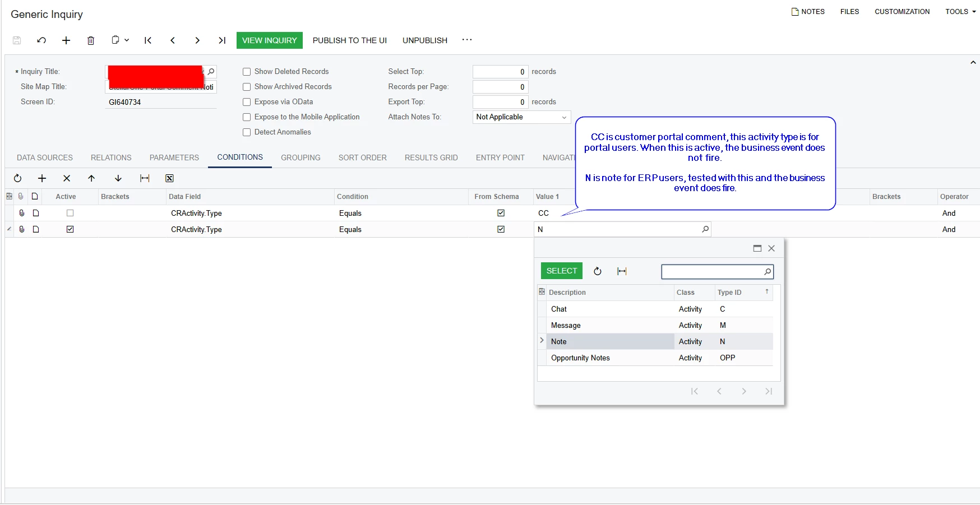The image size is (980, 505).
Task: Move the condition row up
Action: (x=91, y=178)
